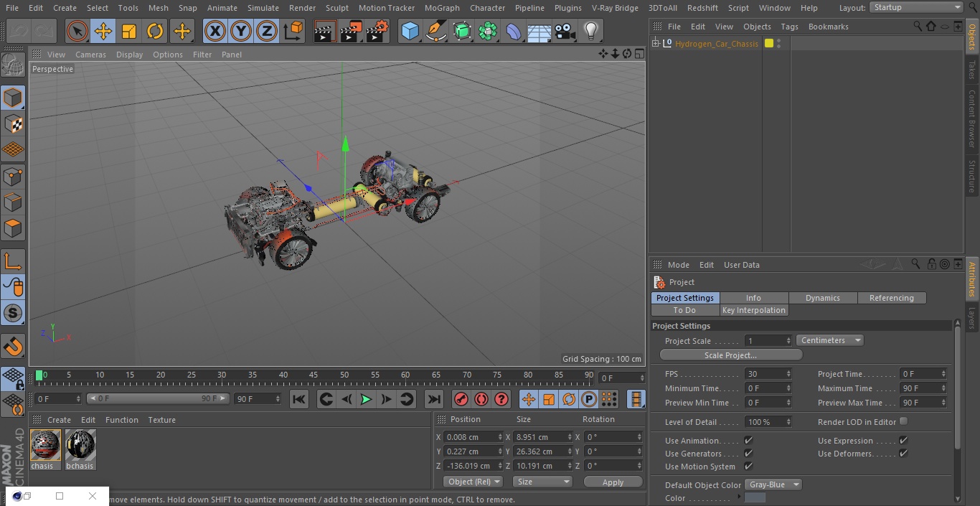Toggle the Use Animation checkbox
This screenshot has width=980, height=506.
click(x=748, y=441)
